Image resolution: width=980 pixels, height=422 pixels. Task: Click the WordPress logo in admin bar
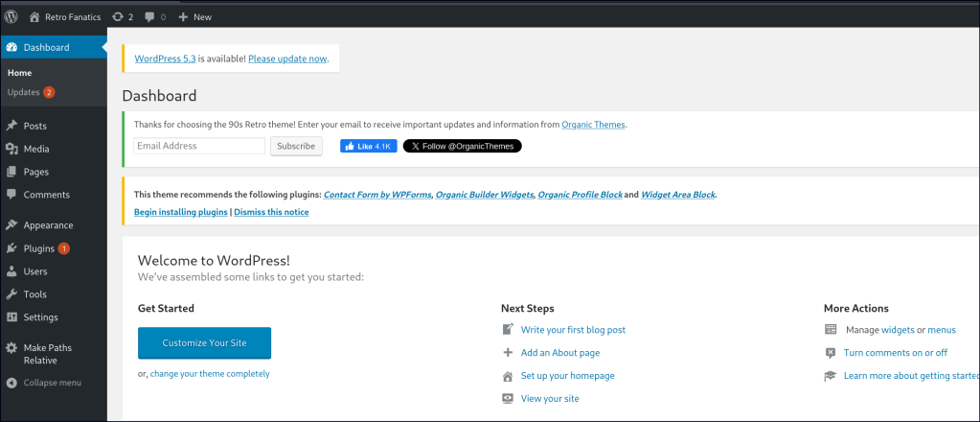11,16
